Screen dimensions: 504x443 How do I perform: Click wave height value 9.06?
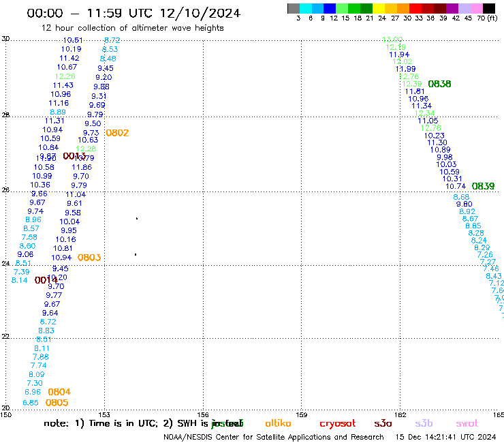pyautogui.click(x=25, y=254)
